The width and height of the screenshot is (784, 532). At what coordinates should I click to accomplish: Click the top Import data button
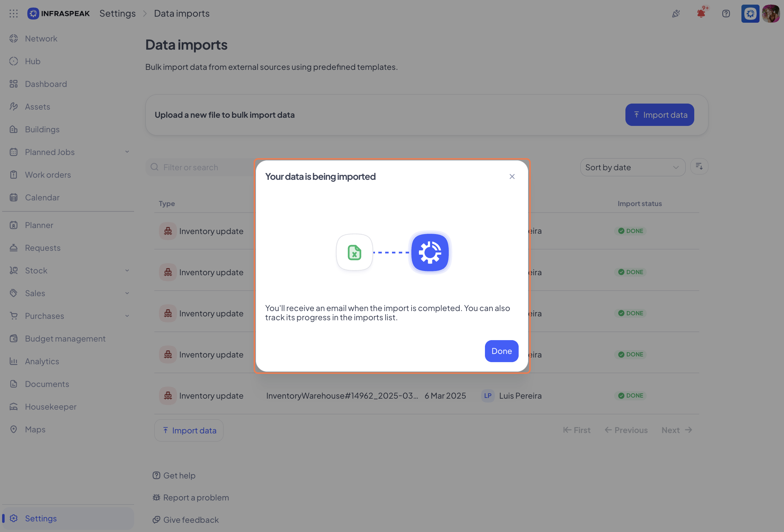tap(659, 115)
